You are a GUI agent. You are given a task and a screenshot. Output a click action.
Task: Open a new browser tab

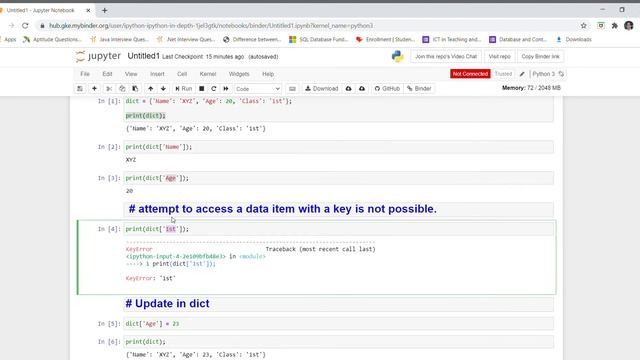104,10
